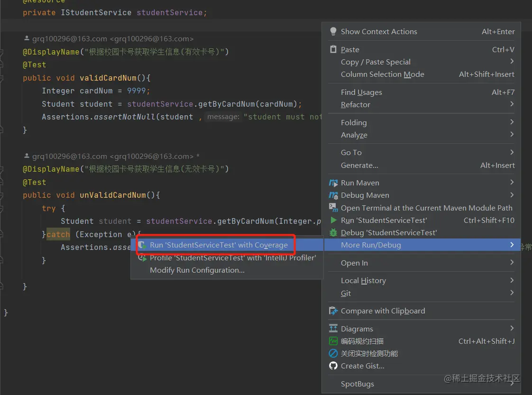Image resolution: width=532 pixels, height=395 pixels.
Task: Select 关闭实时检测功能 menu entry
Action: click(x=422, y=353)
